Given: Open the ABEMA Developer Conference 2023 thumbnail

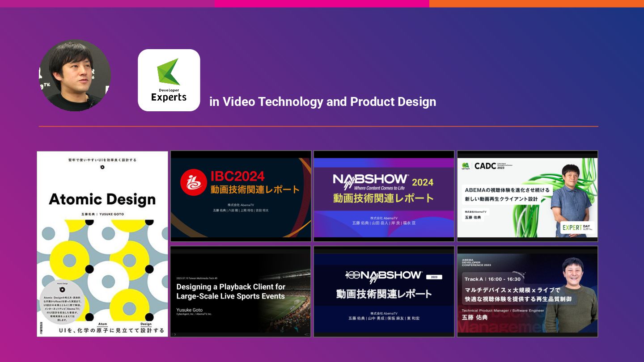Looking at the screenshot, I should pyautogui.click(x=527, y=291).
